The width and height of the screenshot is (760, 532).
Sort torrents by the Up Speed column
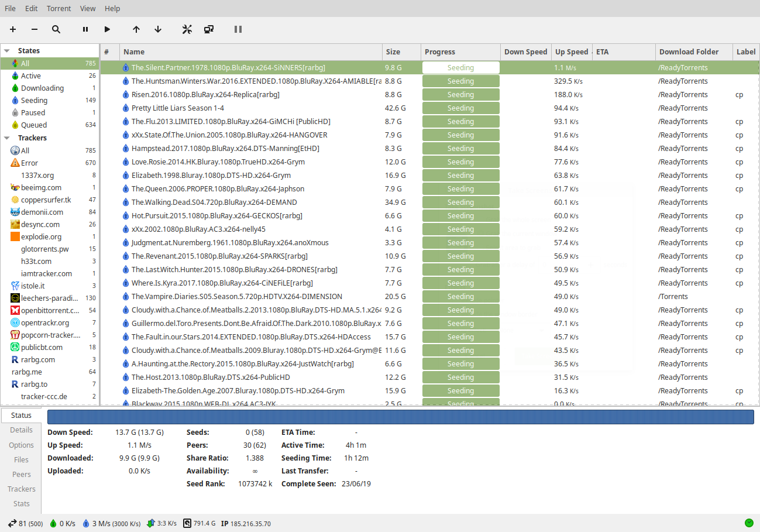[x=572, y=52]
